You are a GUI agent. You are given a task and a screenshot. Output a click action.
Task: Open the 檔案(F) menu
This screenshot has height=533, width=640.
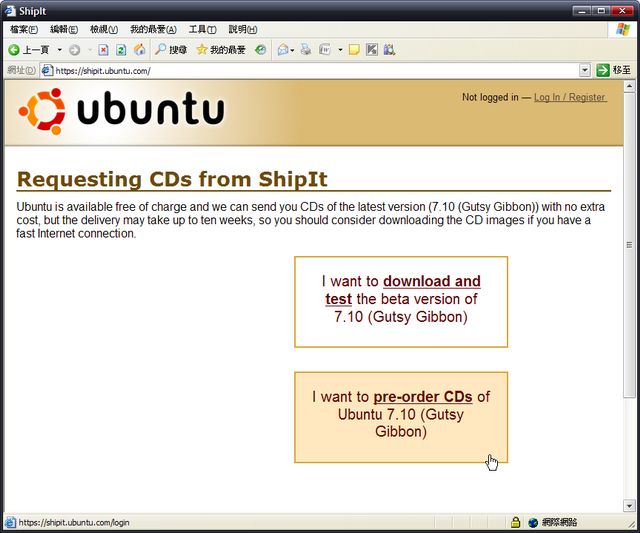coord(24,29)
